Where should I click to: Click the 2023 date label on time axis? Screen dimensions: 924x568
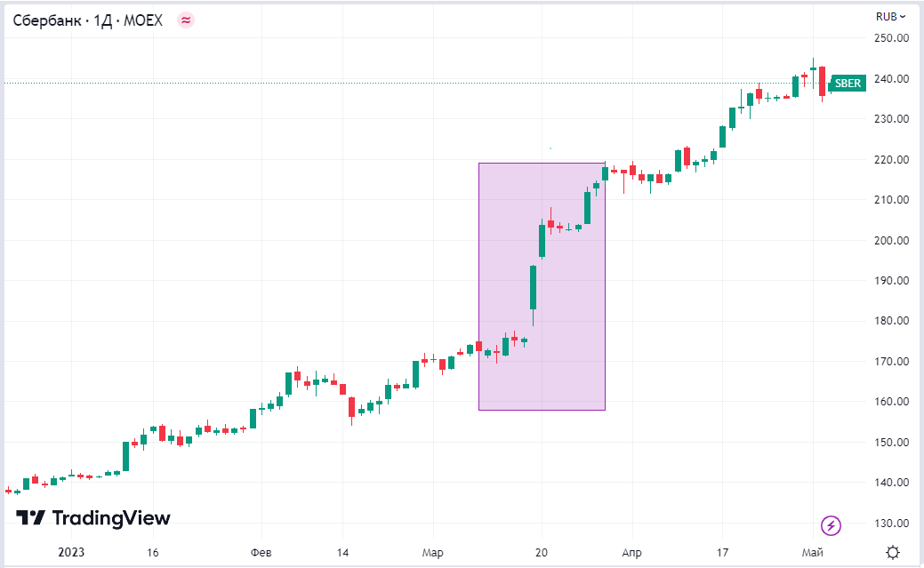point(71,552)
